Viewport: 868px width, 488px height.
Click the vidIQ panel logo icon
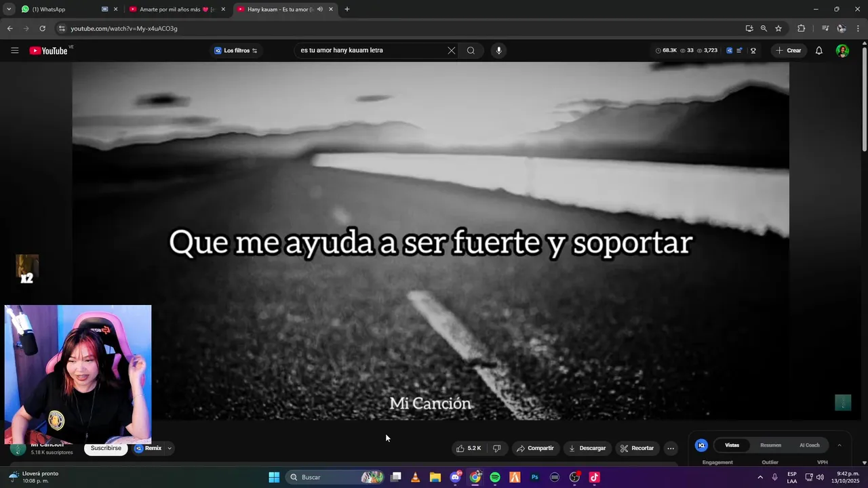[x=702, y=445]
